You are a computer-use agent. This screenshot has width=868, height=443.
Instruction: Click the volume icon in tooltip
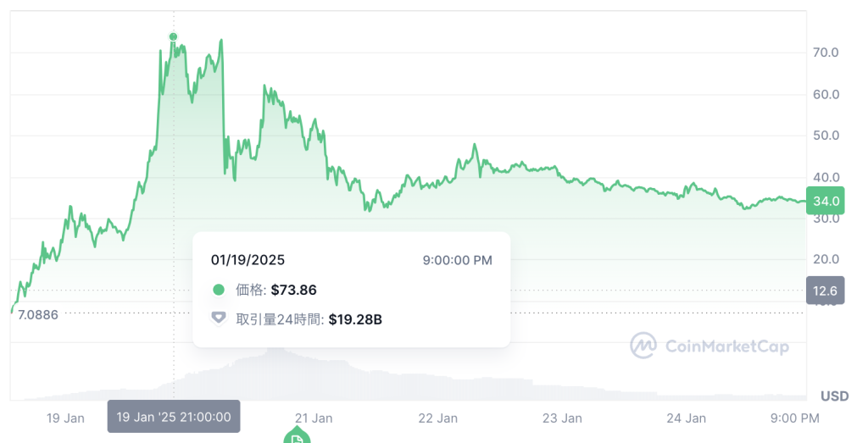tap(219, 318)
